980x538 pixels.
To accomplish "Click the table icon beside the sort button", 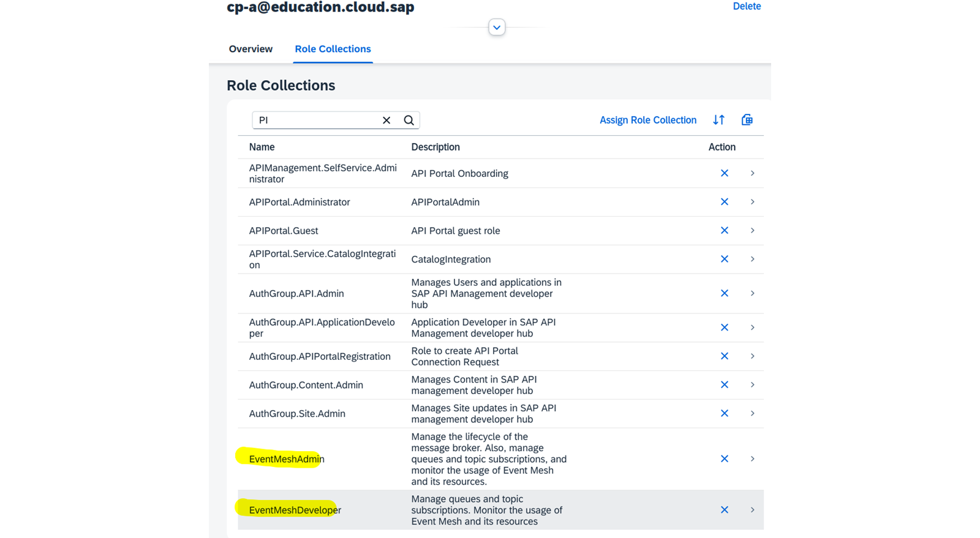I will click(x=747, y=120).
